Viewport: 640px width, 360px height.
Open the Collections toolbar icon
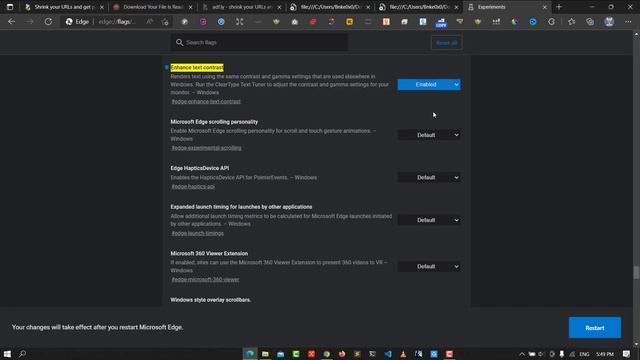590,22
